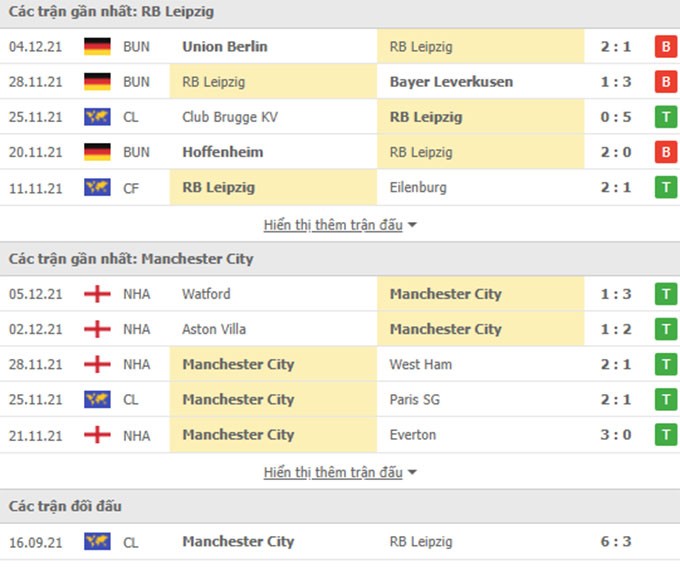Expand more Manchester City matches via second 'Hiển thị thêm trận đấu'
This screenshot has height=579, width=680.
click(333, 472)
